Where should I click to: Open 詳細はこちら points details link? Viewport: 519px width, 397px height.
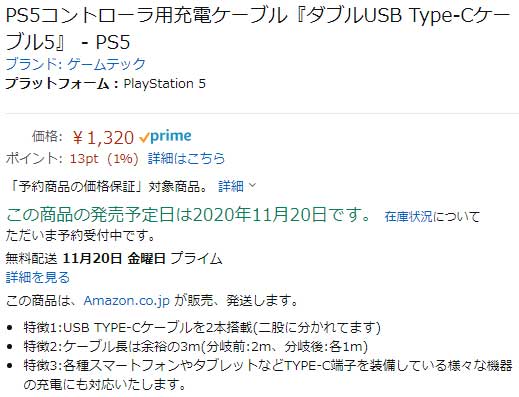tap(186, 159)
